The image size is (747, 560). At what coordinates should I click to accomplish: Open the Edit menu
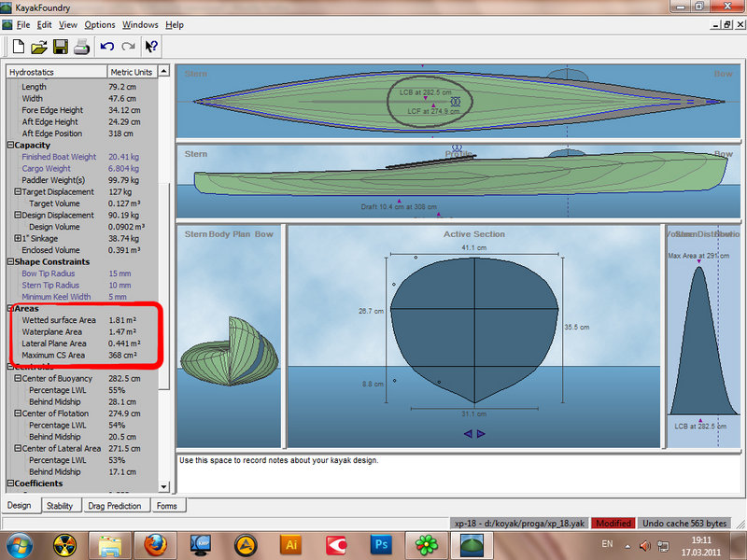click(44, 25)
